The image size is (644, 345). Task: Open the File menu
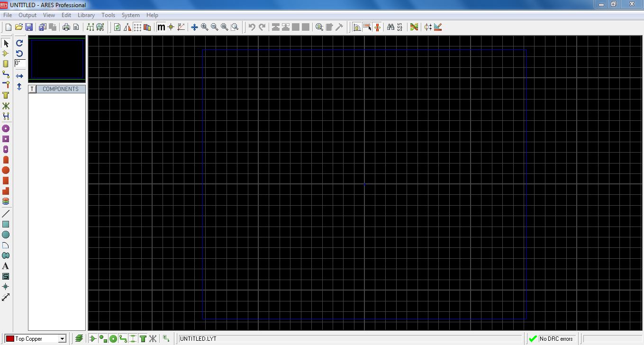click(x=8, y=15)
